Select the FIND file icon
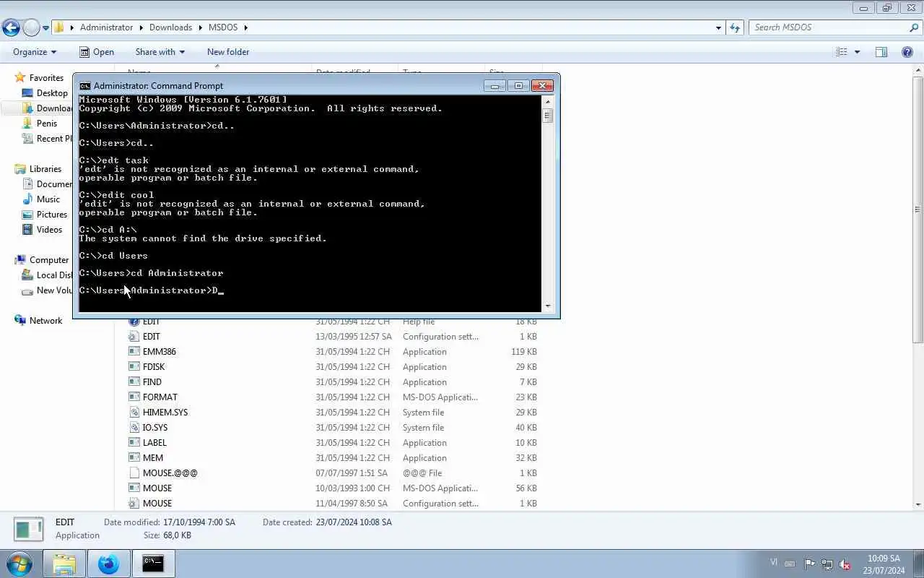924x578 pixels. click(134, 382)
